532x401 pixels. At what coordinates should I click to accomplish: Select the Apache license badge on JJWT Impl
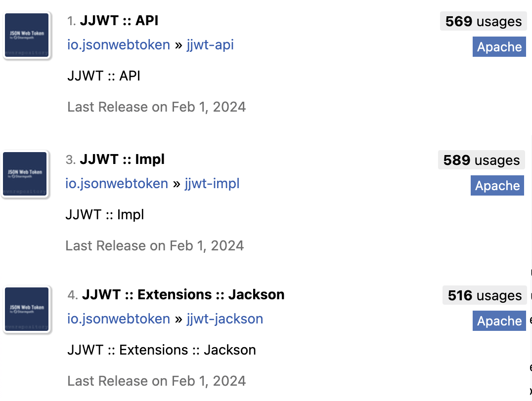pyautogui.click(x=497, y=186)
